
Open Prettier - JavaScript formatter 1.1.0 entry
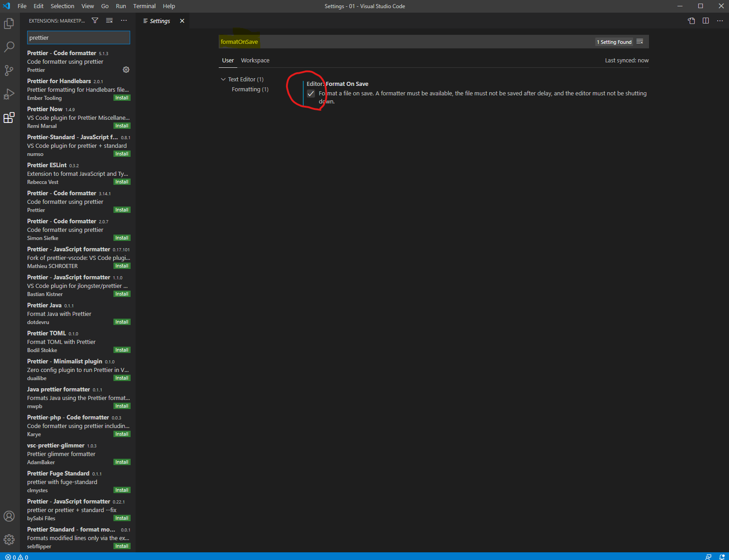click(78, 286)
